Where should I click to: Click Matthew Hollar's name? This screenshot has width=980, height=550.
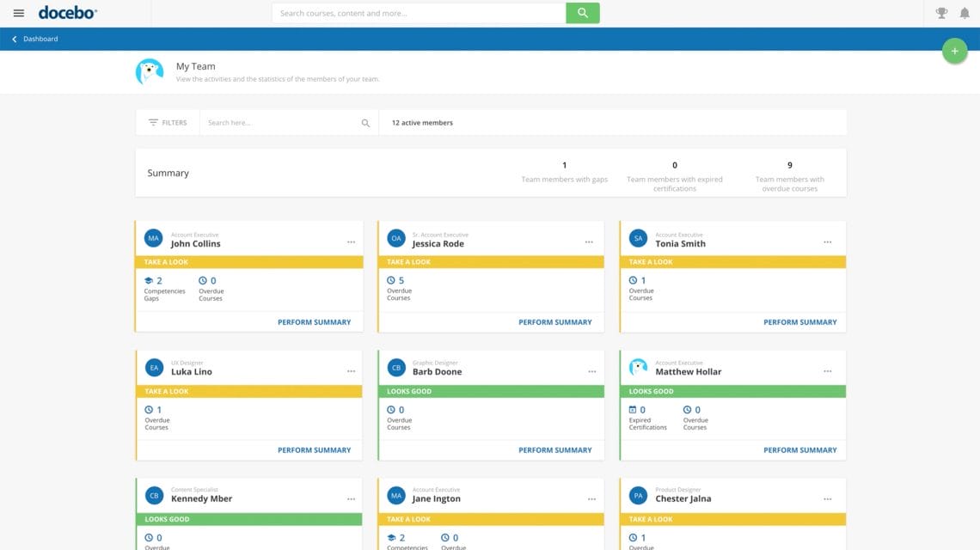[x=688, y=372]
